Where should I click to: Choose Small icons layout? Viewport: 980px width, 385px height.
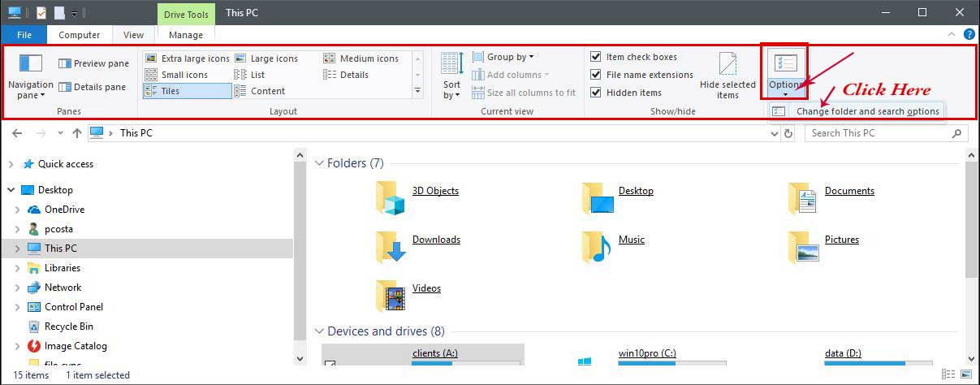point(177,75)
